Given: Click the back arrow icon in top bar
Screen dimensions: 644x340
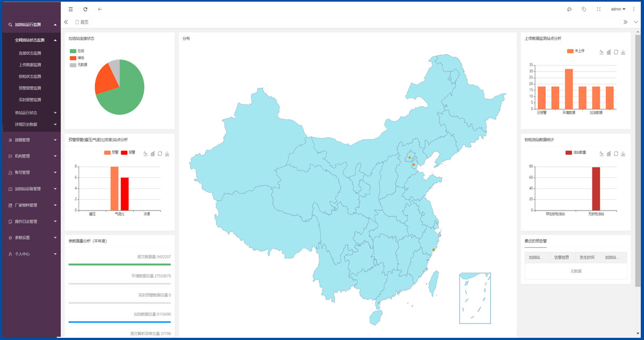Looking at the screenshot, I should (x=100, y=9).
